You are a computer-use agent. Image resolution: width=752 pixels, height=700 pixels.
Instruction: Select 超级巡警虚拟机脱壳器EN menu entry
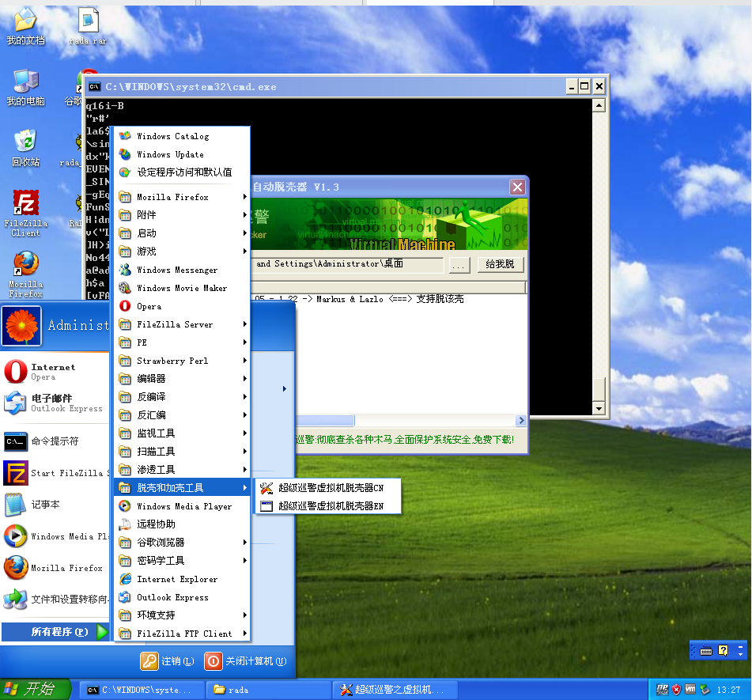point(331,505)
